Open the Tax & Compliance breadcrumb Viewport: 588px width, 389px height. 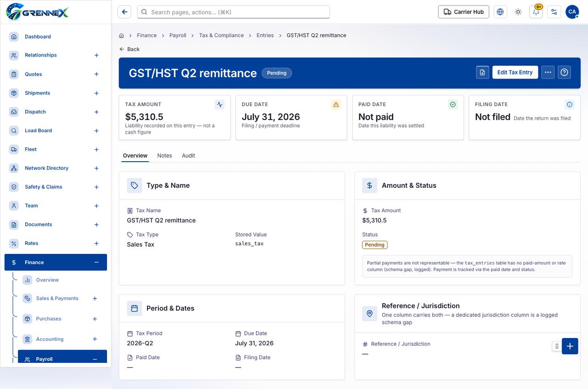coord(221,35)
